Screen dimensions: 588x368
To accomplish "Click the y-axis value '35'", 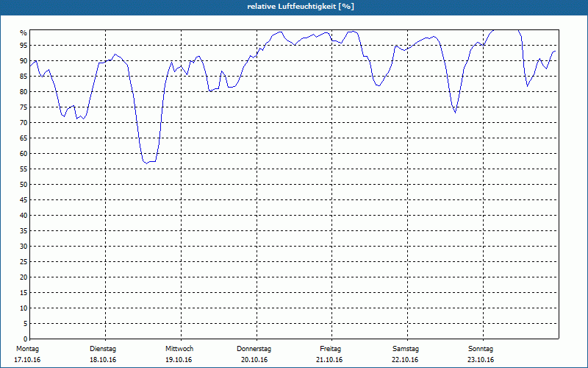I will click(x=24, y=231).
